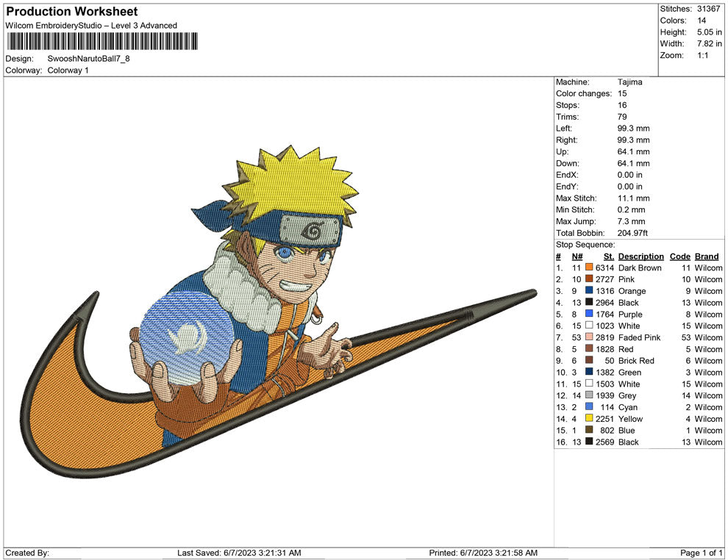Click the Total Bobbin value 204.97ft
Image resolution: width=728 pixels, height=560 pixels.
632,233
